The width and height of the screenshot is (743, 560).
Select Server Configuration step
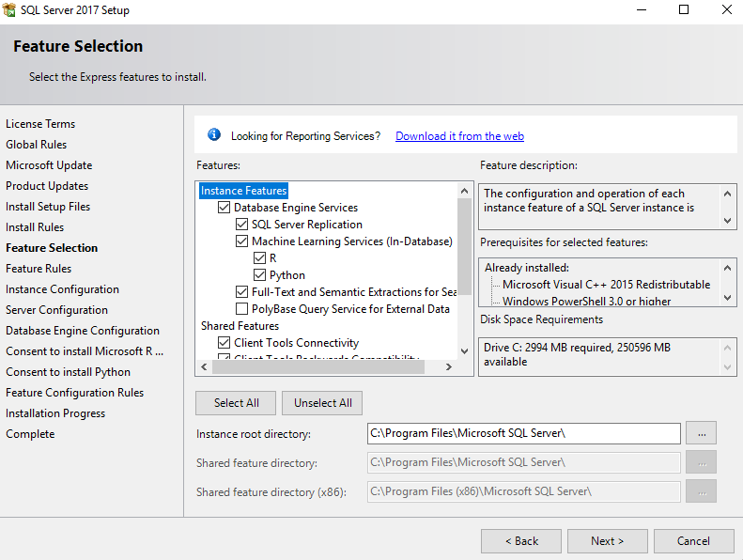[x=57, y=310]
